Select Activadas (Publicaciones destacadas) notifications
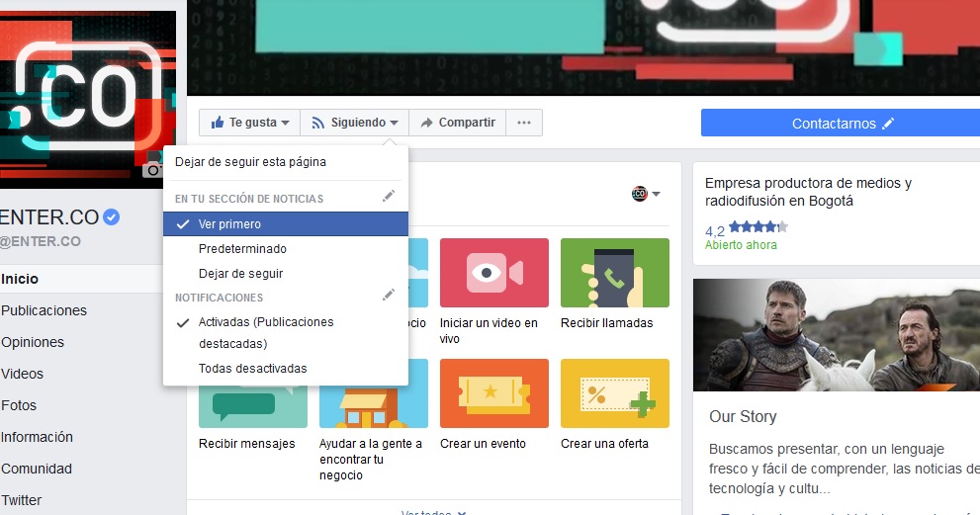The height and width of the screenshot is (515, 980). 286,332
